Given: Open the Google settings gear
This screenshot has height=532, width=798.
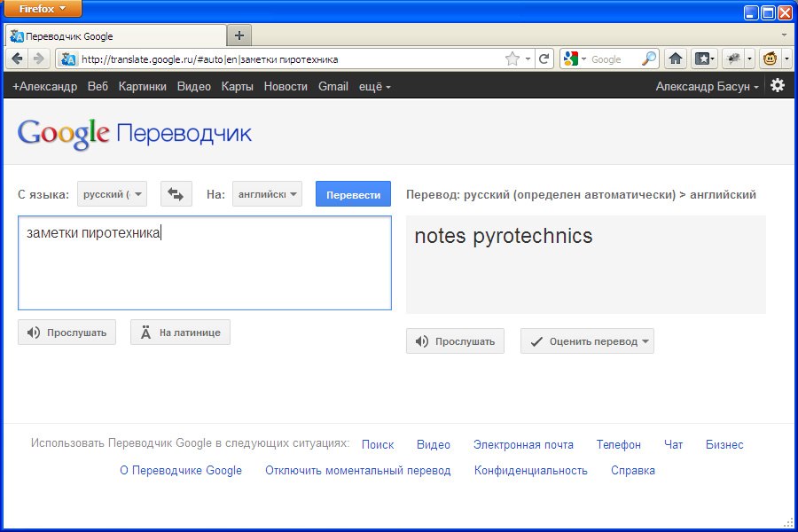Looking at the screenshot, I should pyautogui.click(x=778, y=86).
